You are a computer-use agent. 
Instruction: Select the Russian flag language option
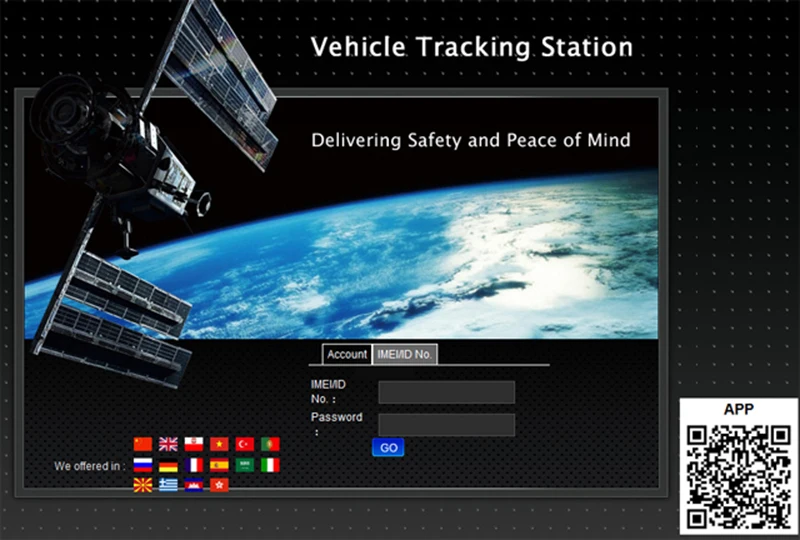coord(143,465)
